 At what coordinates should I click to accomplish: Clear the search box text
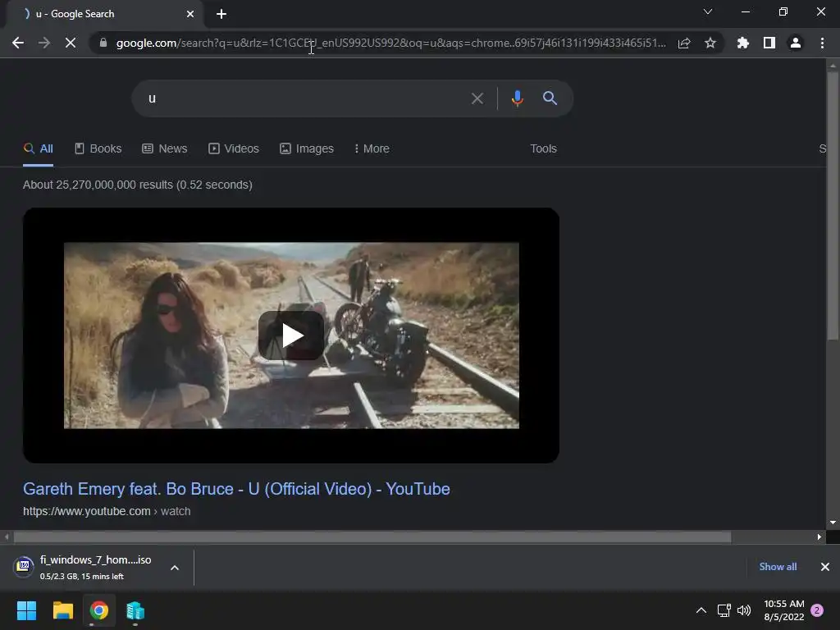(477, 98)
